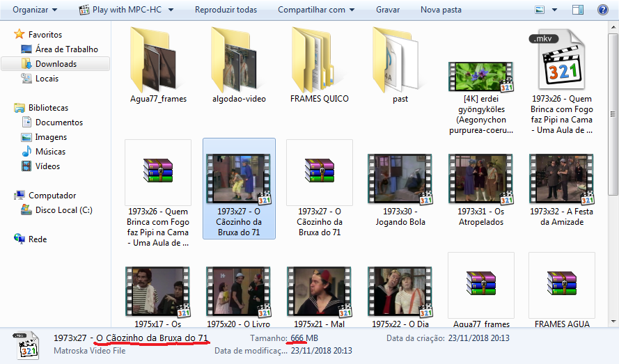This screenshot has height=364, width=619.
Task: Open the Documentos library
Action: pos(59,122)
